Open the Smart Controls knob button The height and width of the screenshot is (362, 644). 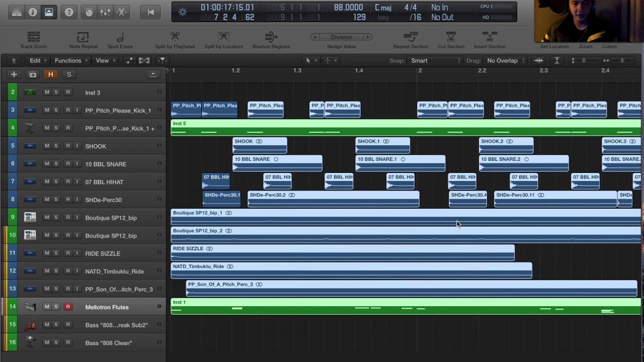(x=89, y=12)
